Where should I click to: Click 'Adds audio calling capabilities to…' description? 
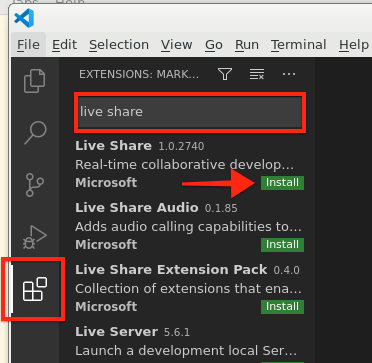pos(188,227)
